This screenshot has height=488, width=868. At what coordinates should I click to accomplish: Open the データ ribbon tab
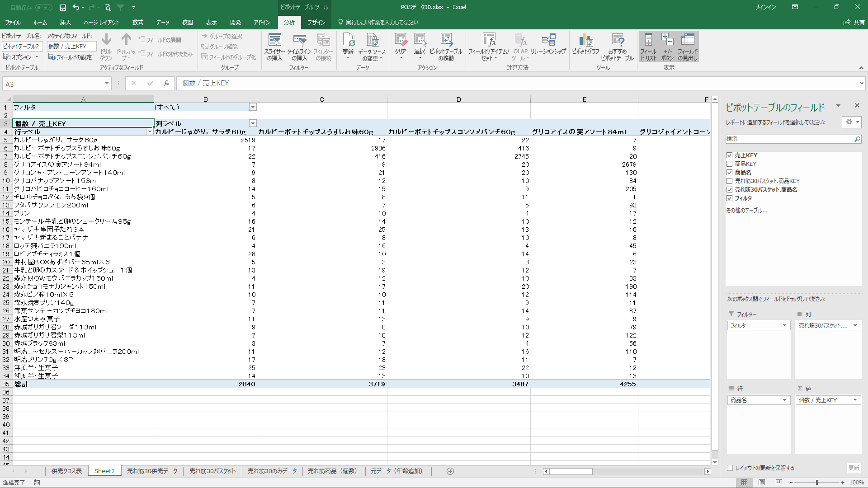pyautogui.click(x=163, y=23)
